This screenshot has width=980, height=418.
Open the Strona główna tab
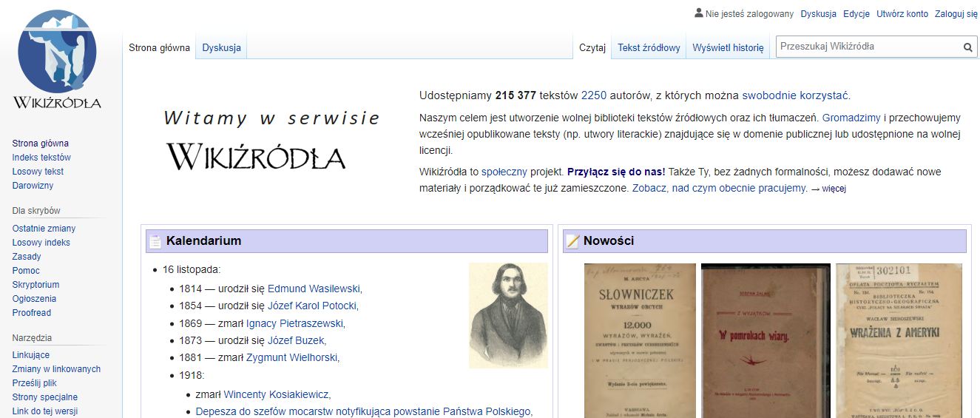pyautogui.click(x=159, y=47)
